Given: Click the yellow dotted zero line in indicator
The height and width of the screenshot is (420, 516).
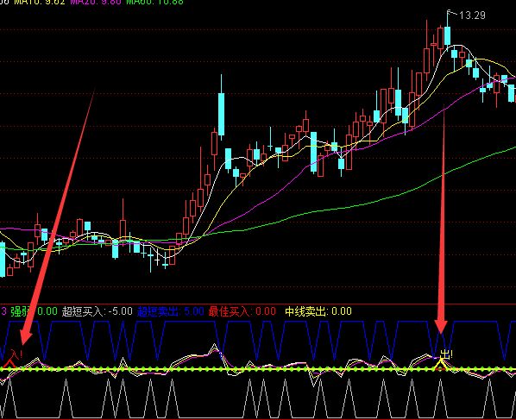Looking at the screenshot, I should coord(258,370).
